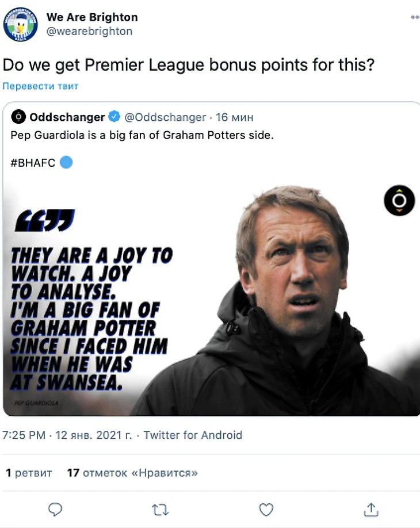420x528 pixels.
Task: Open the Graham Potter quote image
Action: click(x=211, y=299)
